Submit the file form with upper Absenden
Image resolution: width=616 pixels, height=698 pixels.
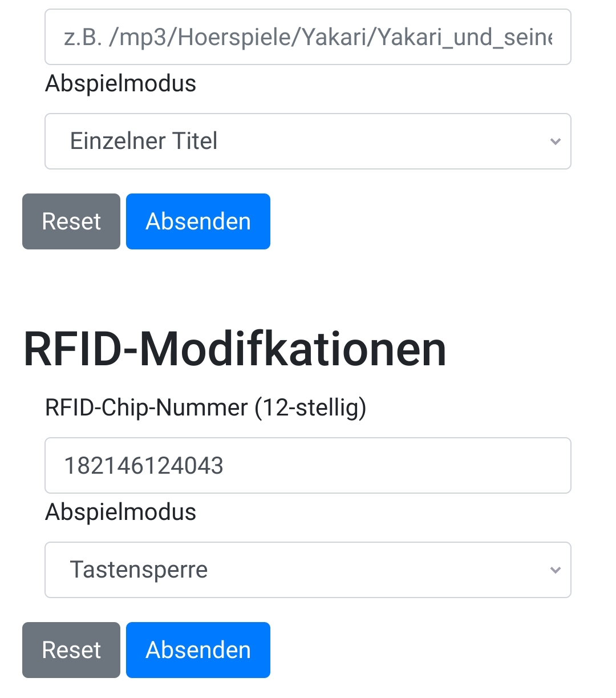pyautogui.click(x=198, y=221)
